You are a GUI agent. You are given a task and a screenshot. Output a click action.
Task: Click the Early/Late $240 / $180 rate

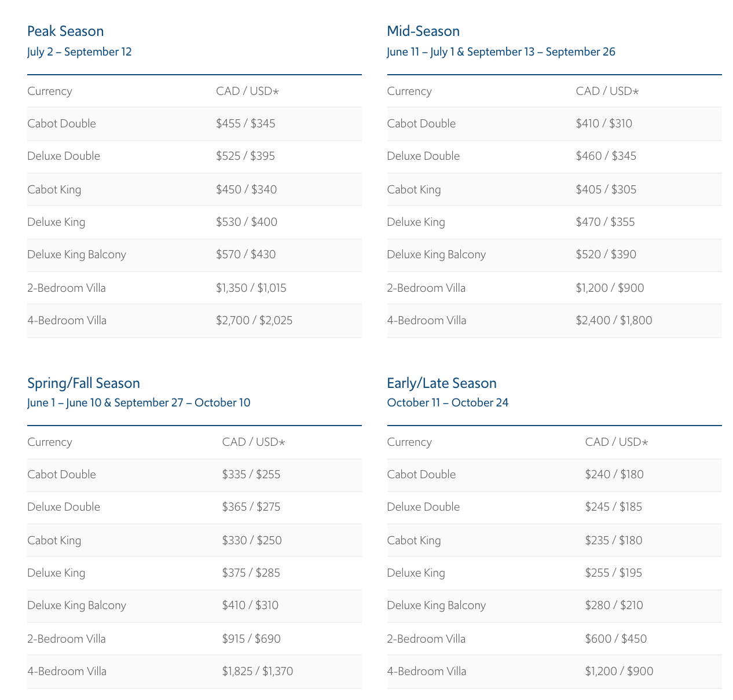pos(614,475)
